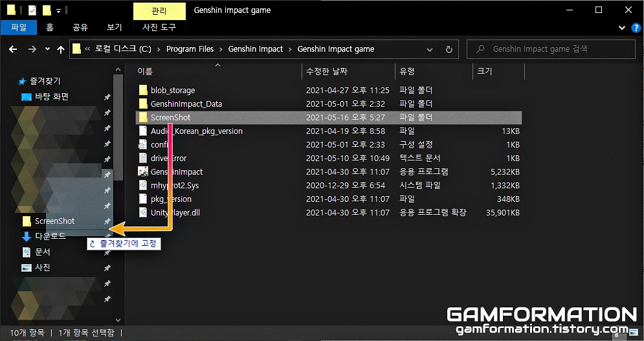The width and height of the screenshot is (644, 341).
Task: Click the navigation pane scrollbar down arrow
Action: [x=118, y=320]
